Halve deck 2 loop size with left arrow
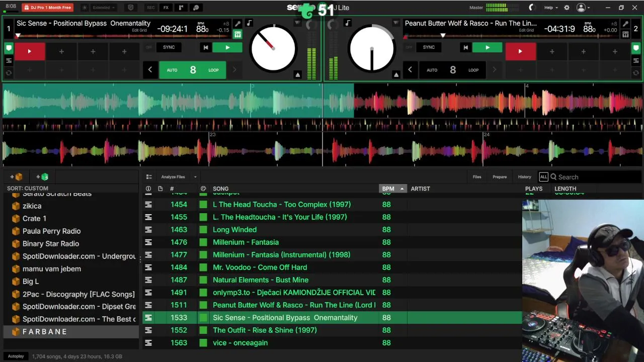This screenshot has width=644, height=362. tap(410, 70)
